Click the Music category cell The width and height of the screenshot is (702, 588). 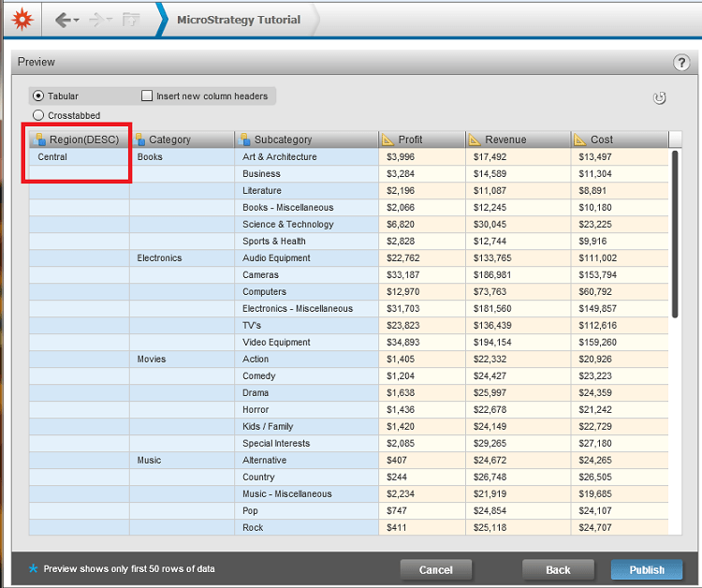(x=182, y=461)
